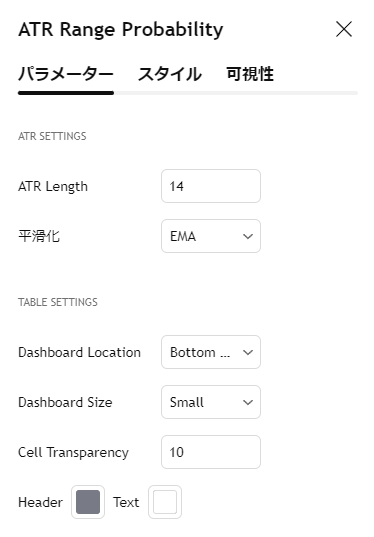Click the ATR Length label
The image size is (374, 537).
53,187
